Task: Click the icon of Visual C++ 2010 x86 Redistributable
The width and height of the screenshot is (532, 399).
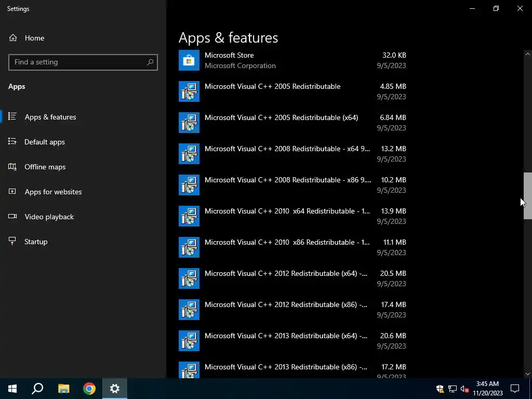Action: tap(189, 247)
